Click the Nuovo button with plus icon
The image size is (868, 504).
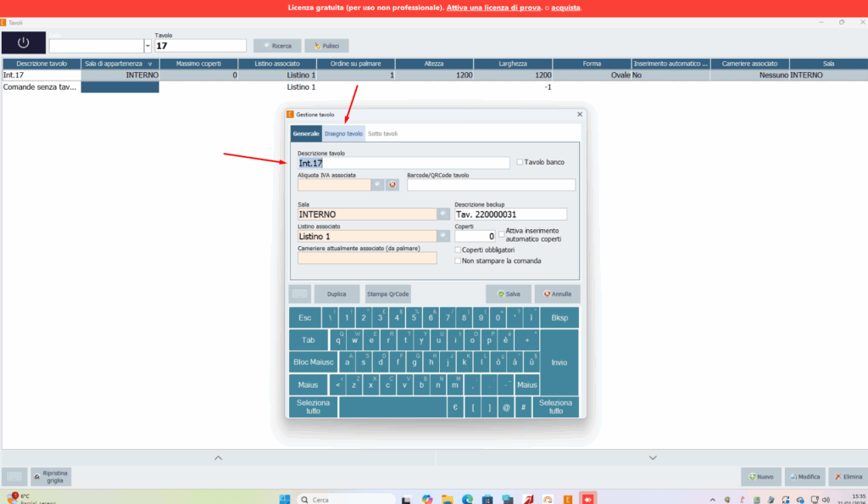click(x=761, y=476)
